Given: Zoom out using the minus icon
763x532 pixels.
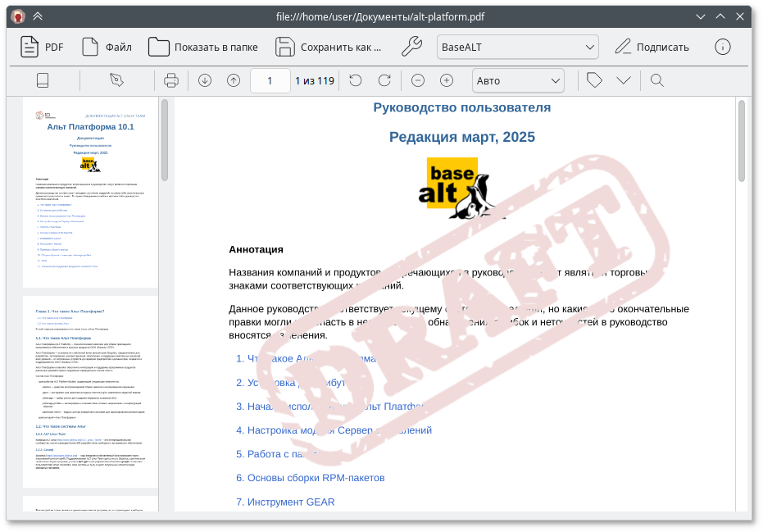Looking at the screenshot, I should pos(418,80).
